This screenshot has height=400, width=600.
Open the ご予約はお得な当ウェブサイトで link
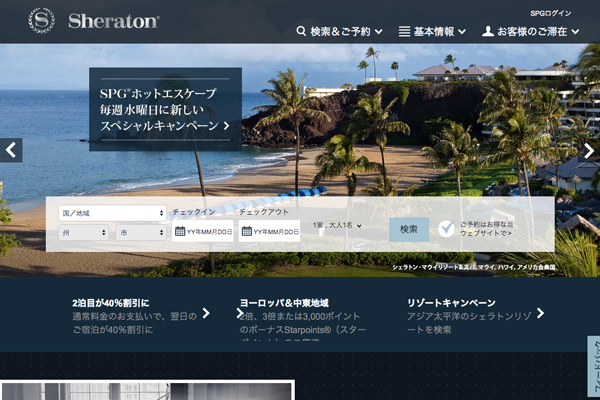pos(486,229)
